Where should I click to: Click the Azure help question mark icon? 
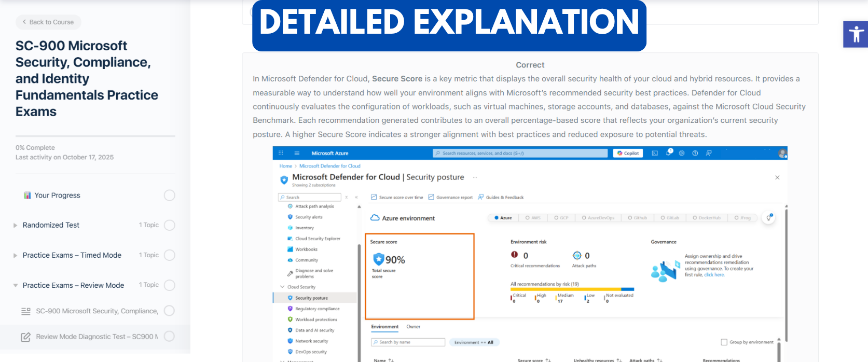click(695, 154)
